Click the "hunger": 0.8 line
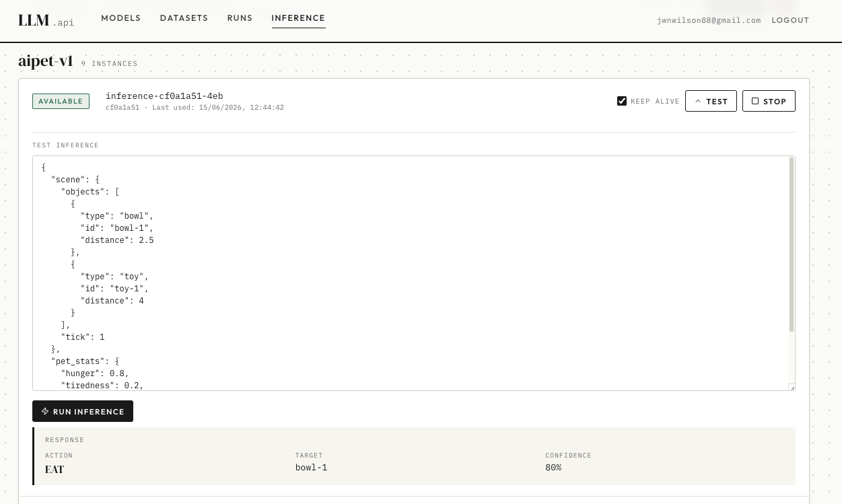This screenshot has width=842, height=504. [x=95, y=373]
